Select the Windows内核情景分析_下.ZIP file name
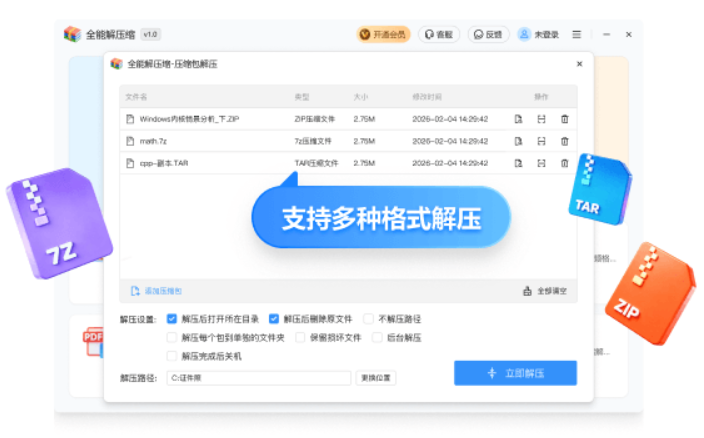Image resolution: width=704 pixels, height=438 pixels. click(x=189, y=119)
